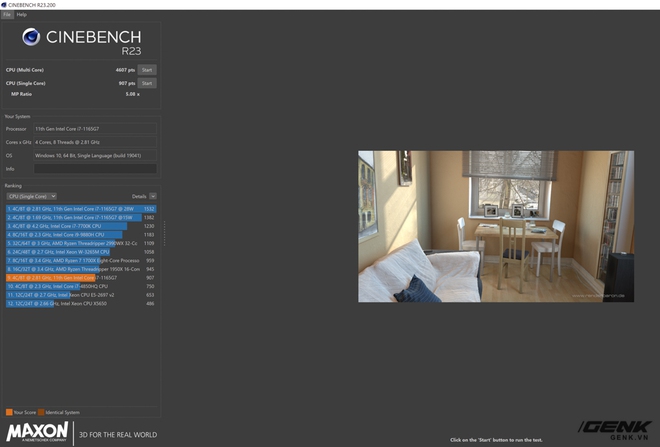Select the orange row 9 scoring 907
Image resolution: width=660 pixels, height=447 pixels.
point(81,278)
